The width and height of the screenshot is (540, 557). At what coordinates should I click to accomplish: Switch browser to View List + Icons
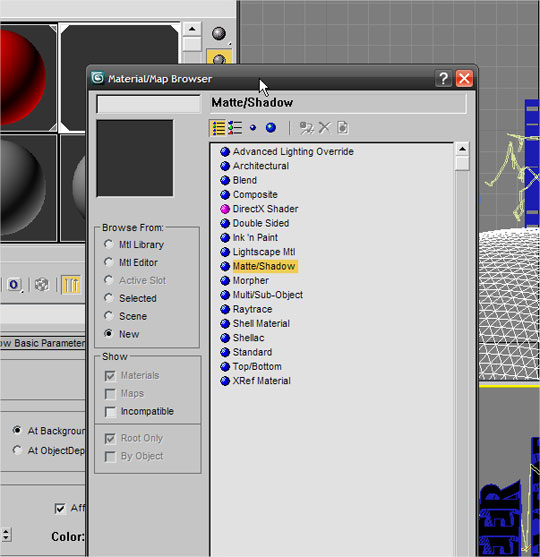click(235, 128)
